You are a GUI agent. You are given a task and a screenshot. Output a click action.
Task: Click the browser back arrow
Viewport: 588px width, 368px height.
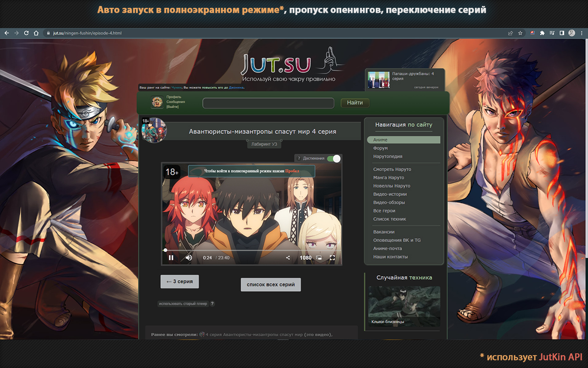pos(6,33)
